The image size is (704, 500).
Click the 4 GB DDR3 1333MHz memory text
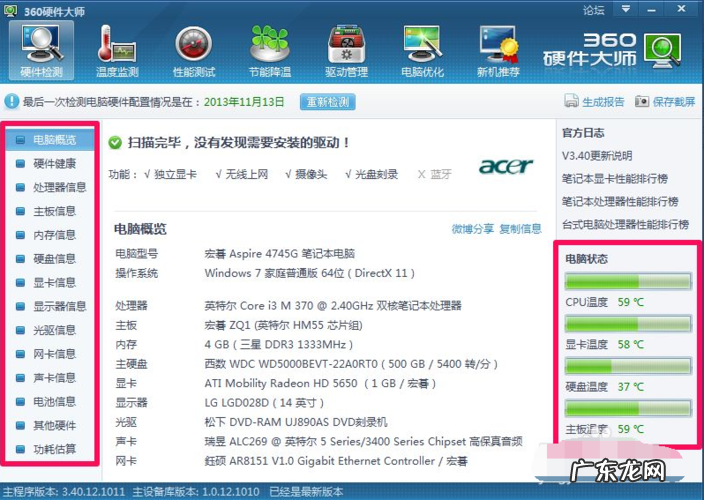(x=278, y=345)
